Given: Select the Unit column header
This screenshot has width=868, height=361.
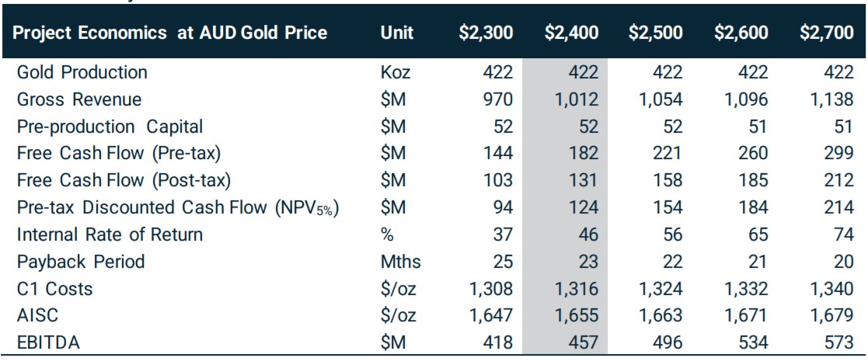Looking at the screenshot, I should 397,33.
